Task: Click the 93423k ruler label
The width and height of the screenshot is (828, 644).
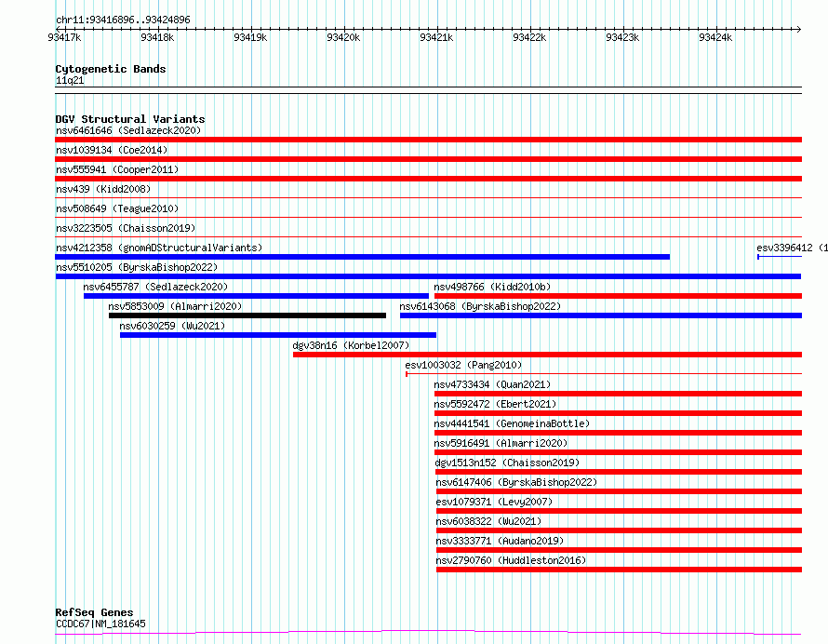Action: coord(622,37)
